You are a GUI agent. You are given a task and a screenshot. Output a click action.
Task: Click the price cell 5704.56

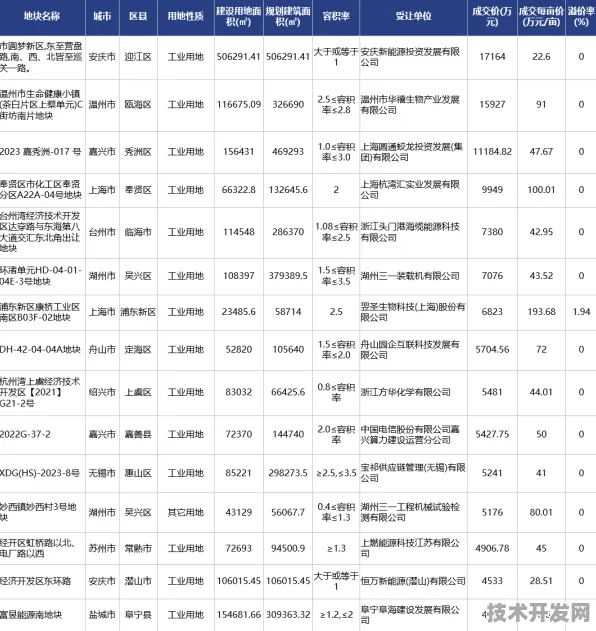pos(492,350)
